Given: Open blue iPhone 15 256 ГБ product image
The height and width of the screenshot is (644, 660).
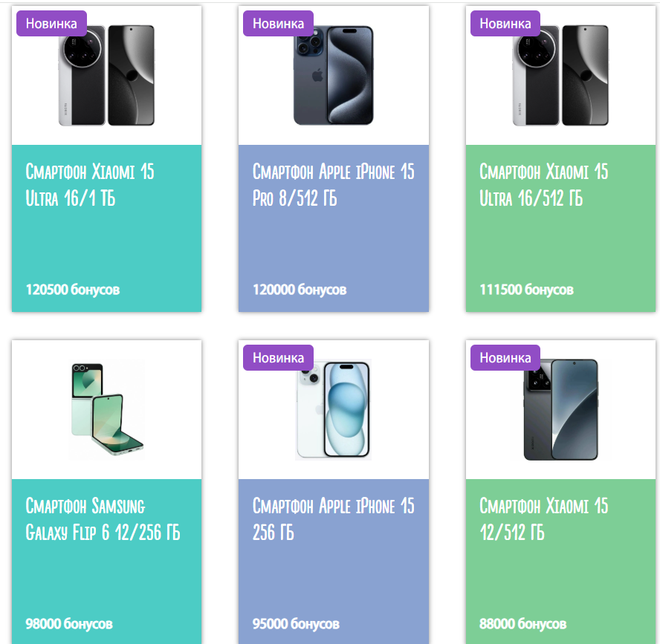Looking at the screenshot, I should click(334, 409).
